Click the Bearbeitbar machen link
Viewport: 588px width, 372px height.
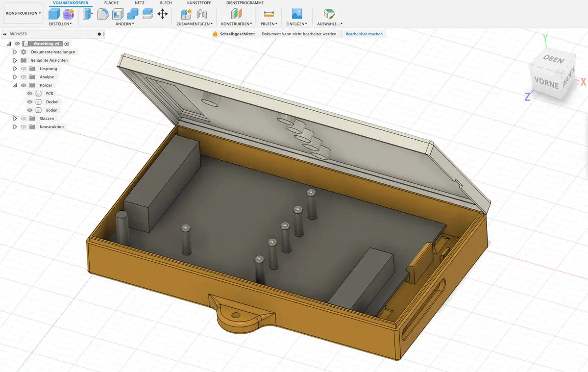tap(364, 34)
